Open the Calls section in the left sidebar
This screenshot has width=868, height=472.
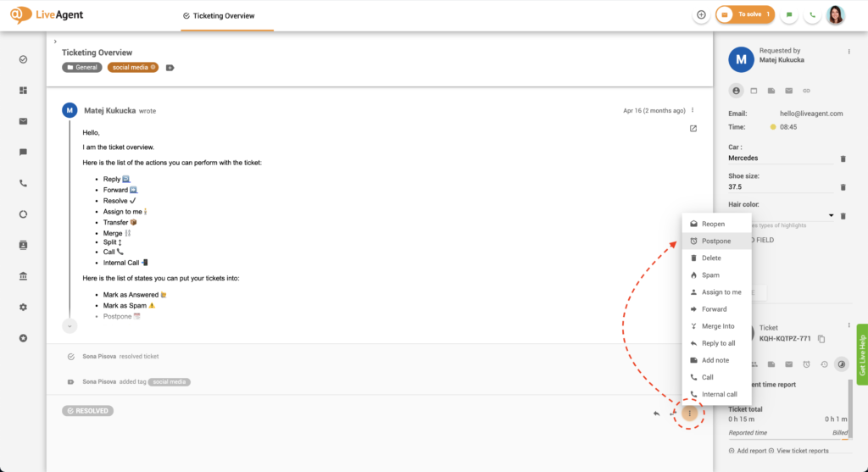(23, 183)
